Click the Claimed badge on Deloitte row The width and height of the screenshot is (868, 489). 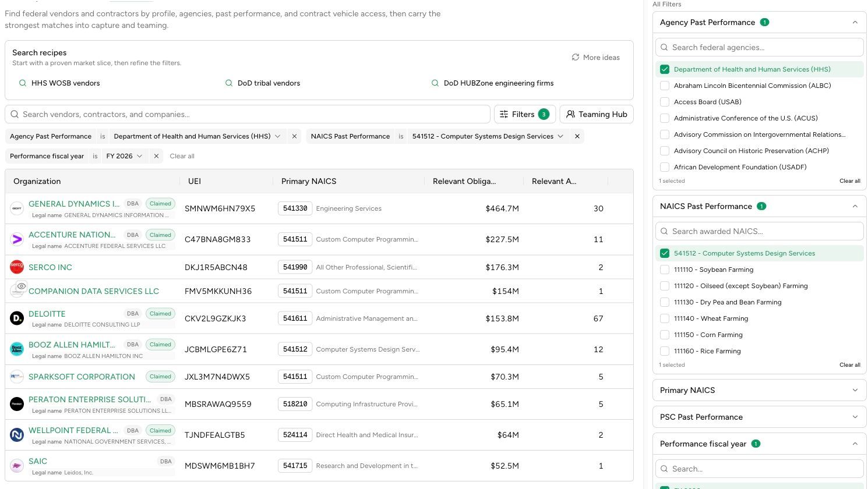(x=160, y=314)
